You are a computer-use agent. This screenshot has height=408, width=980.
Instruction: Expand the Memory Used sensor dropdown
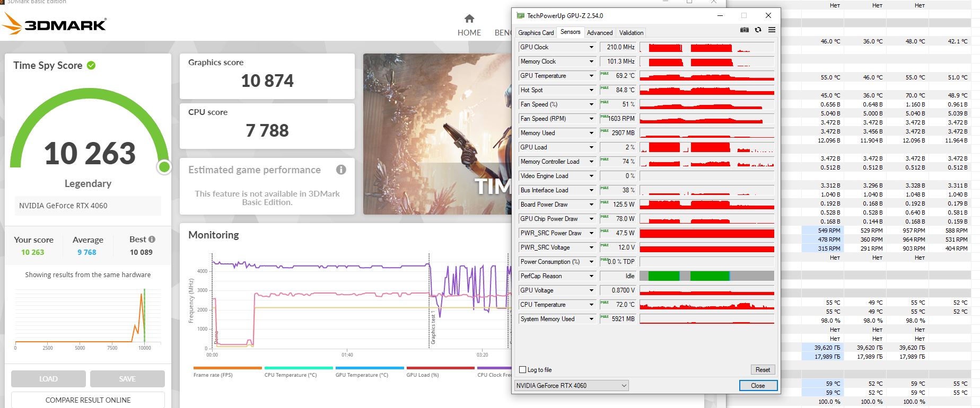point(591,133)
